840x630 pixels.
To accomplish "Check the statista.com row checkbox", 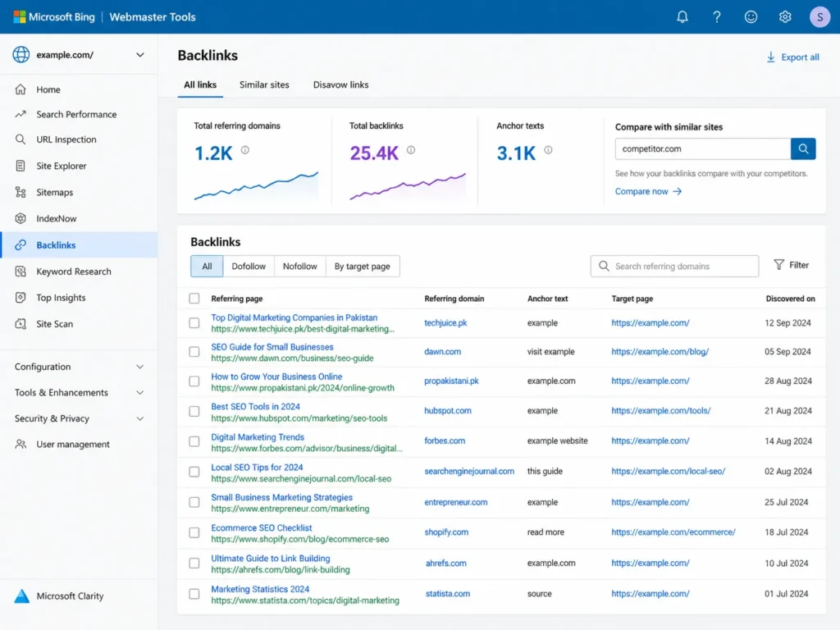I will coord(194,594).
